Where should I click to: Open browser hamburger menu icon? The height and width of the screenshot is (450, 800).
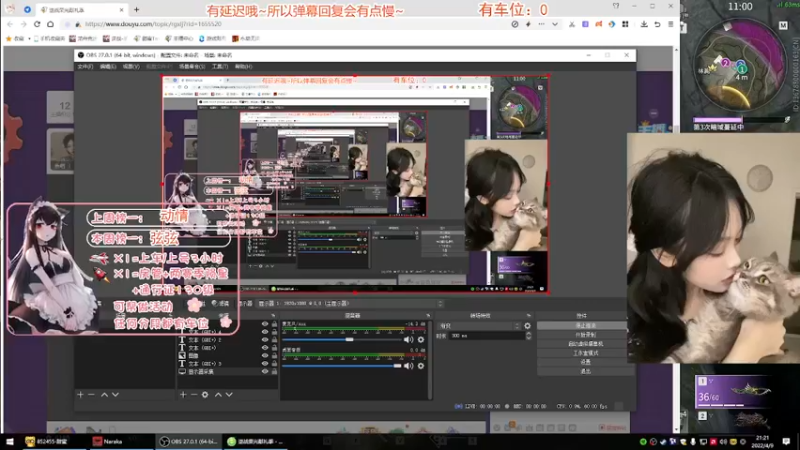670,24
